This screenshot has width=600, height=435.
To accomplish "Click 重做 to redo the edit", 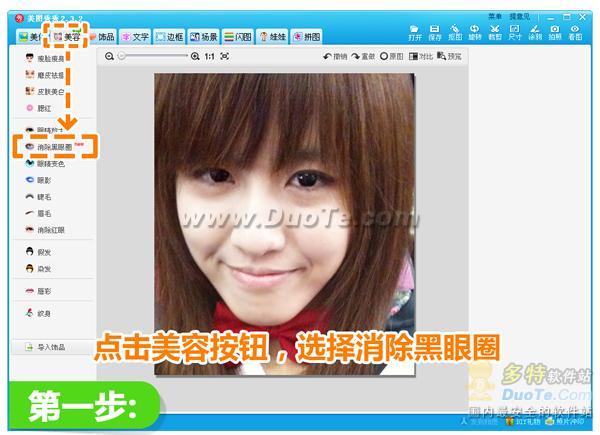I will point(363,56).
